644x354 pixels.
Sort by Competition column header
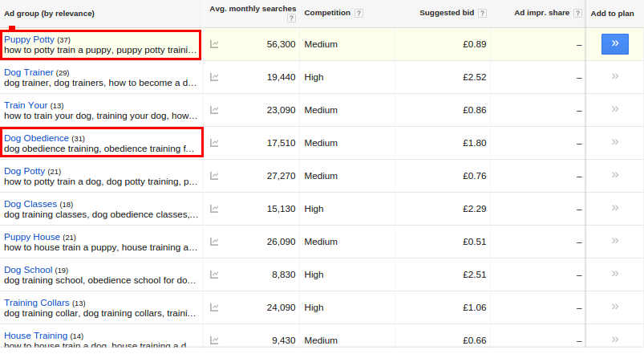tap(327, 13)
